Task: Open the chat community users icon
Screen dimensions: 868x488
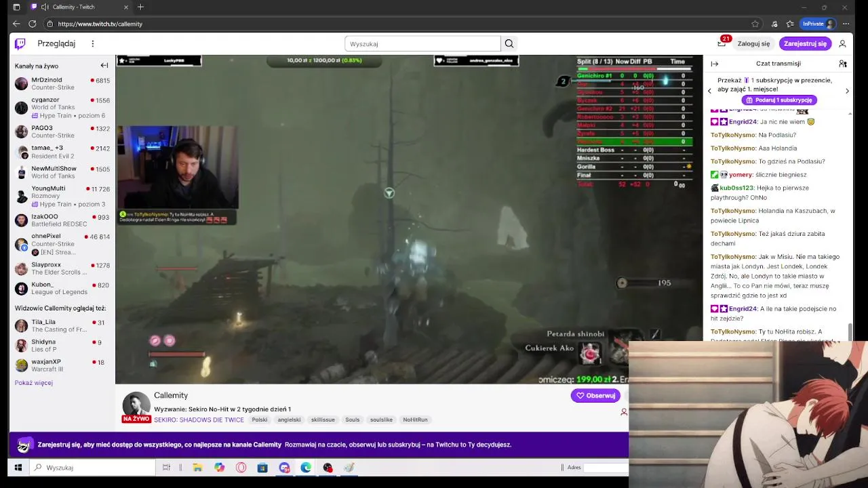Action: [842, 64]
